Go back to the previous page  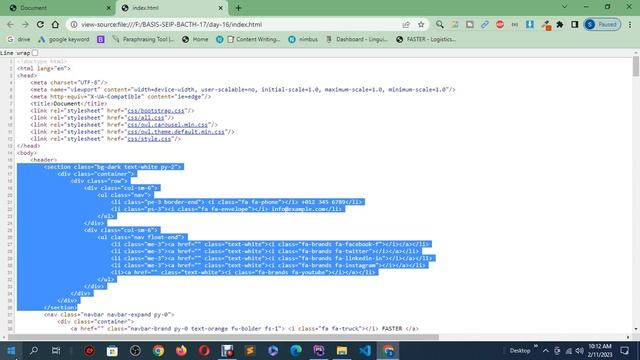click(x=10, y=24)
